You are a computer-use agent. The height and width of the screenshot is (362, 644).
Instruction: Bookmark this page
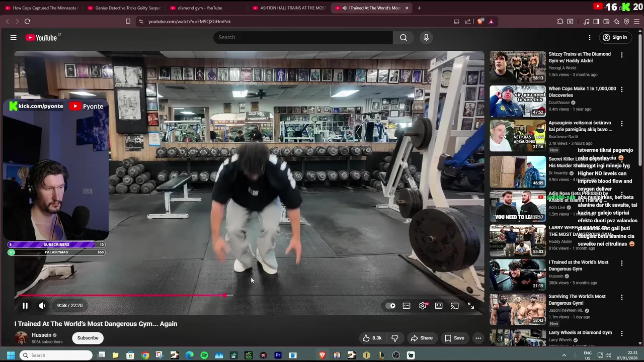(x=128, y=22)
